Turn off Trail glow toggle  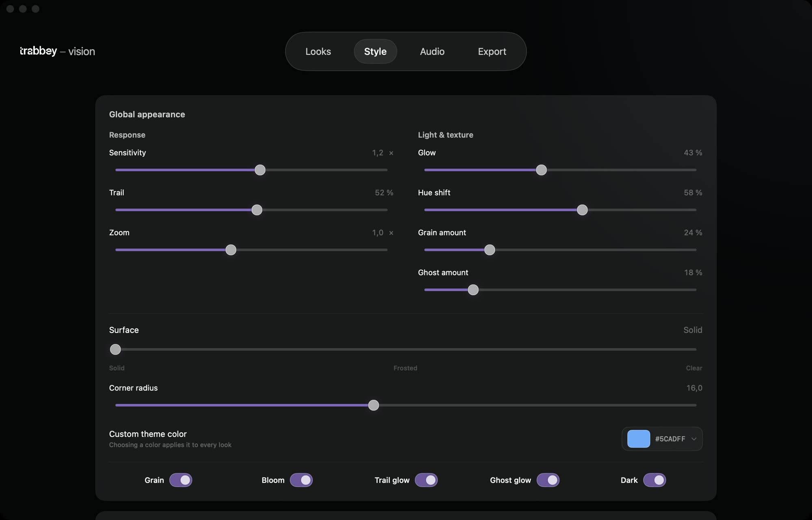click(x=426, y=480)
